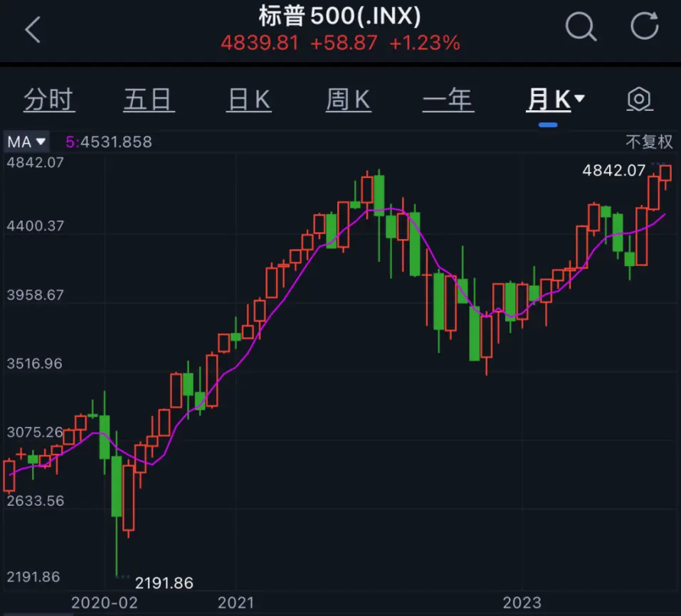The height and width of the screenshot is (616, 681).
Task: Select the 五日 five-day tab
Action: 149,100
